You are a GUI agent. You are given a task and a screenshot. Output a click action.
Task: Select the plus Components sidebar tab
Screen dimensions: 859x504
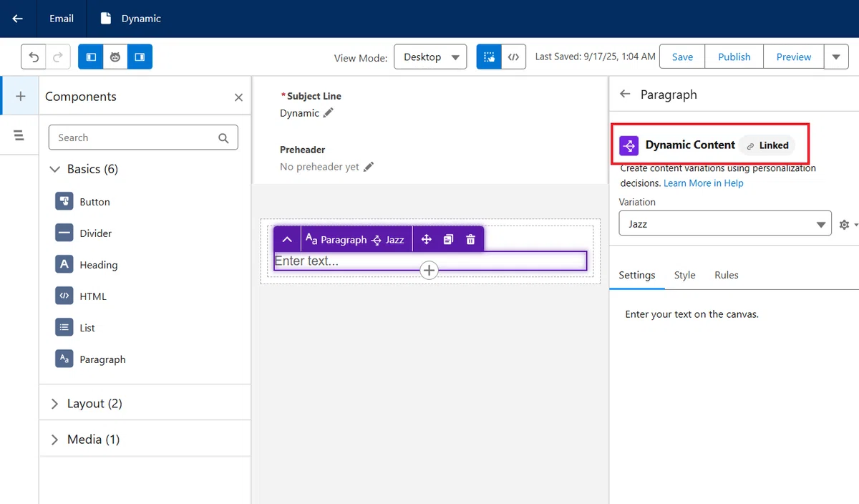pyautogui.click(x=20, y=96)
